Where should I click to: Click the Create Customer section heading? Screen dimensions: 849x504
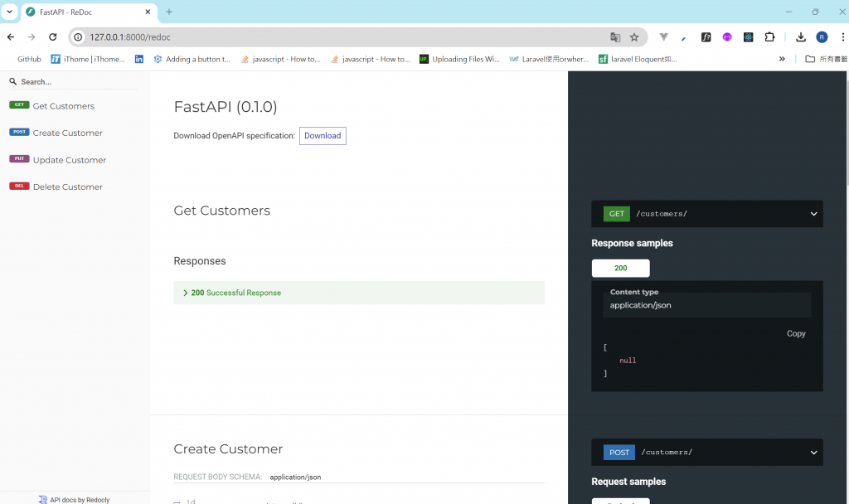pos(228,448)
